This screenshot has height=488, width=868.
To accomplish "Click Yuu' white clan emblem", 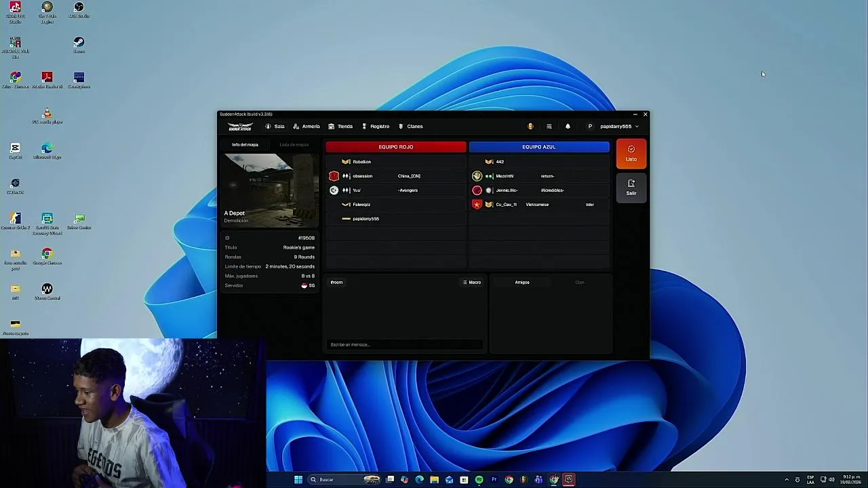I will coord(334,190).
